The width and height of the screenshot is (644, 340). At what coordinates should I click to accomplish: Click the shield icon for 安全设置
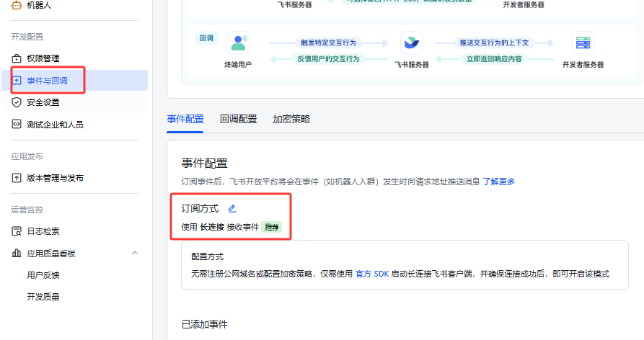17,102
